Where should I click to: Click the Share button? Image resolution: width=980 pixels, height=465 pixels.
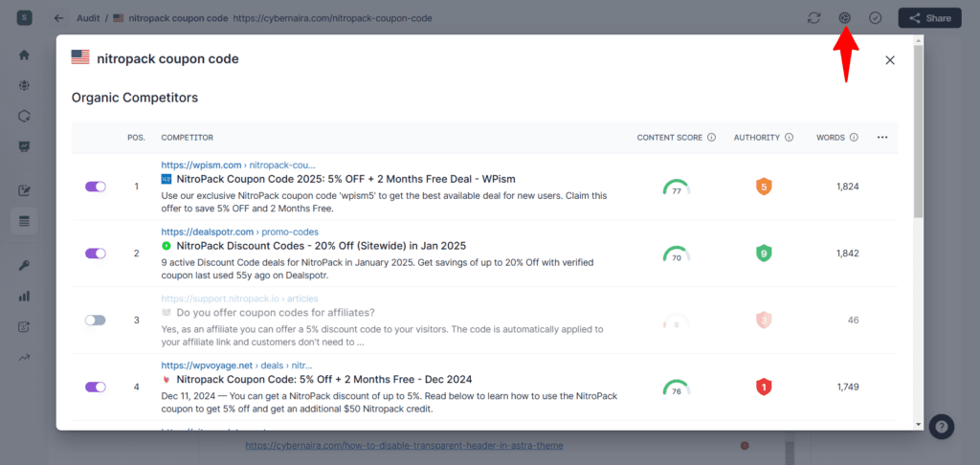coord(929,18)
